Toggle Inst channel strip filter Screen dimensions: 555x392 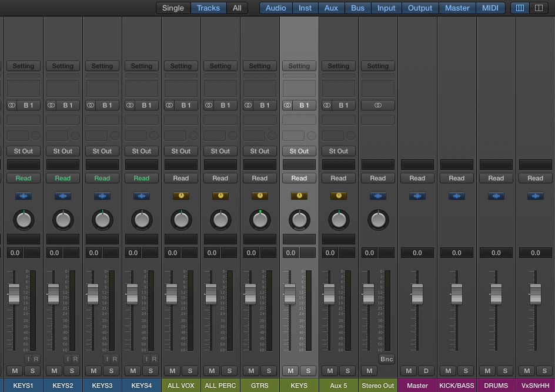305,8
